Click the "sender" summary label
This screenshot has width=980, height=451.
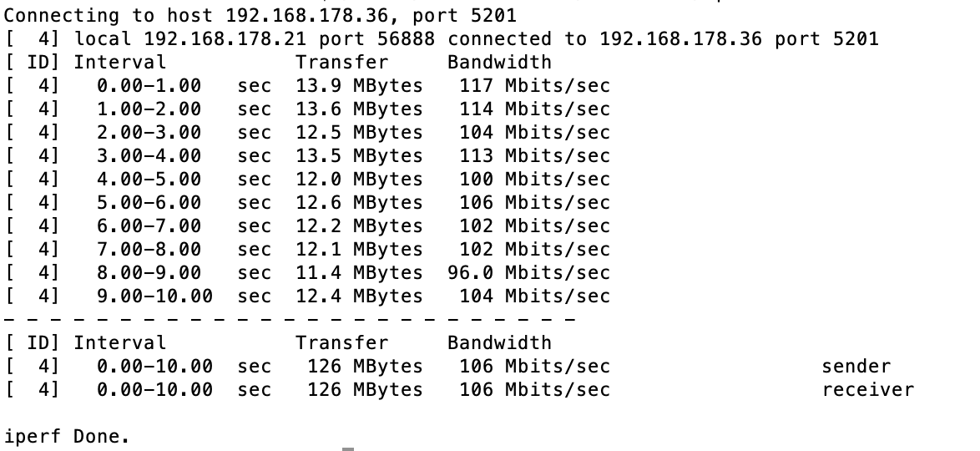point(856,366)
